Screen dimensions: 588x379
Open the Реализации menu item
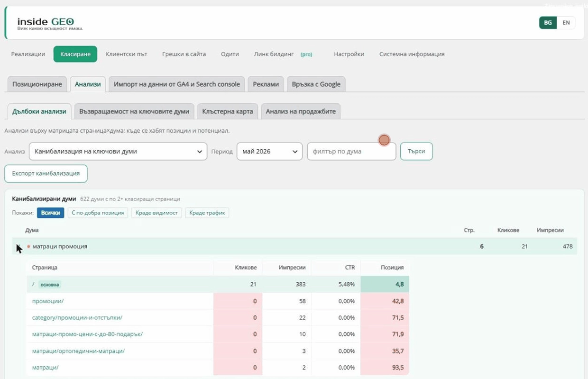28,54
